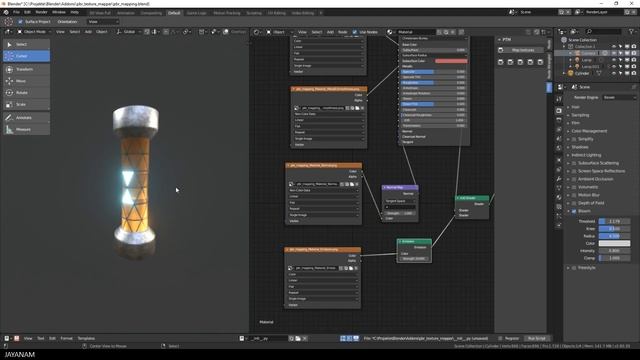Click first texture icon below Map textures

[500, 62]
